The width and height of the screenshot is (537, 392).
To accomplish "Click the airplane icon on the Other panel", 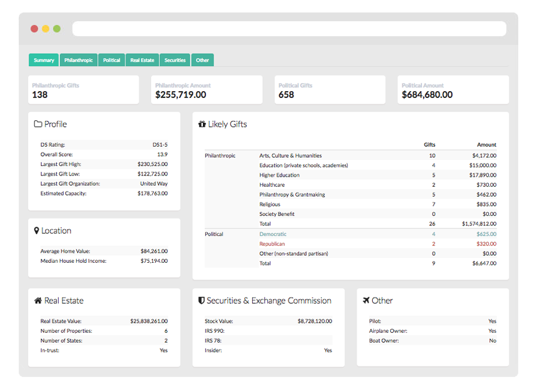I will coord(366,300).
